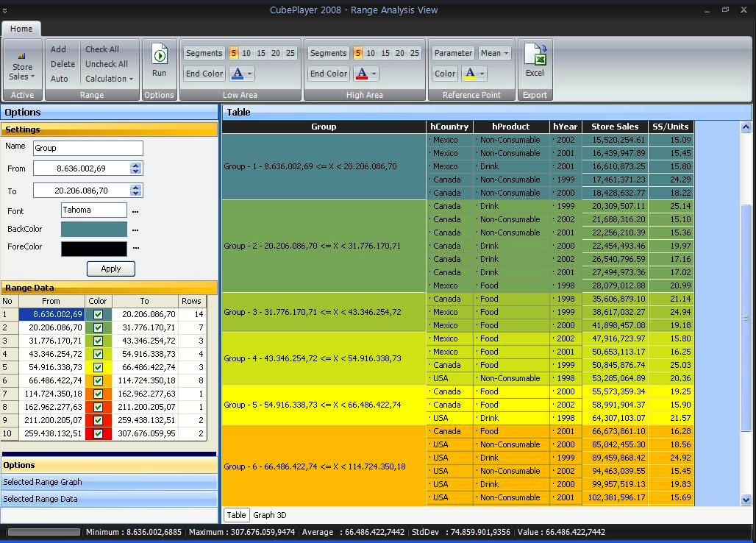Click the High Area End Color font icon
756x543 pixels.
[x=362, y=74]
